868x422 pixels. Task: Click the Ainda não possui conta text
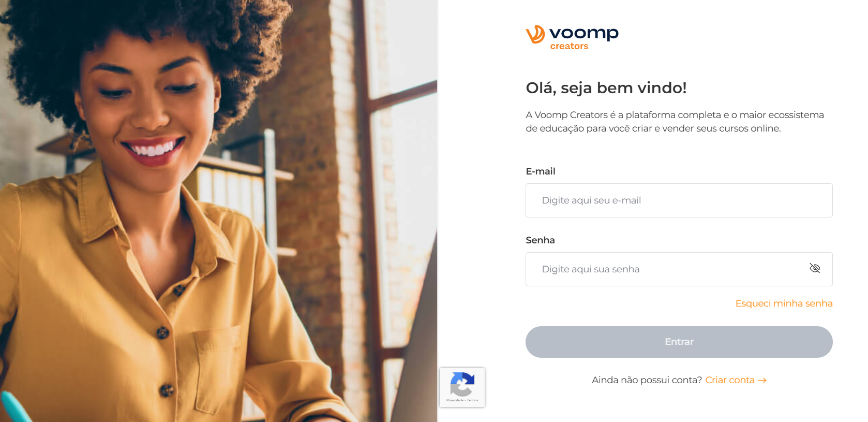pos(647,380)
